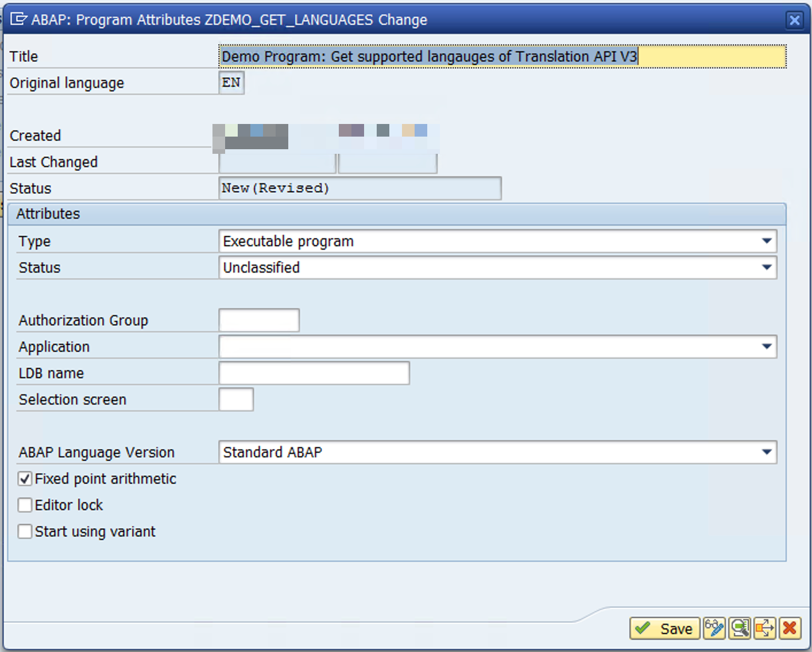This screenshot has width=812, height=652.
Task: Uncheck Fixed point arithmetic
Action: (25, 479)
